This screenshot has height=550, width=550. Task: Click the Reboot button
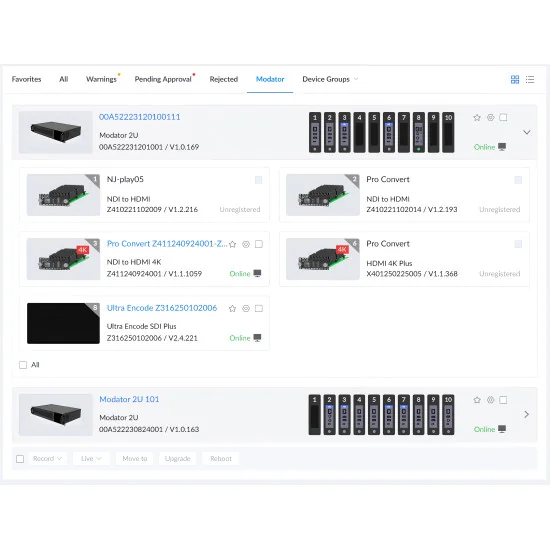(221, 458)
